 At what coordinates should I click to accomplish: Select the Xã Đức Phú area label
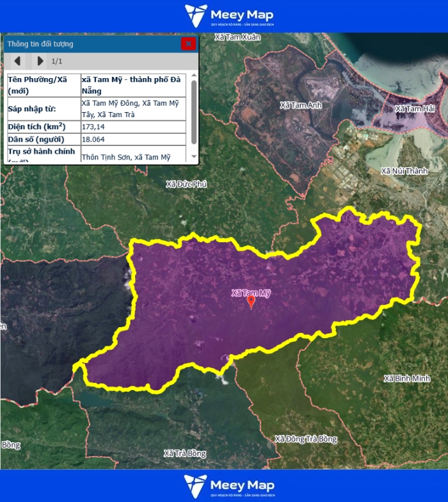pos(186,184)
